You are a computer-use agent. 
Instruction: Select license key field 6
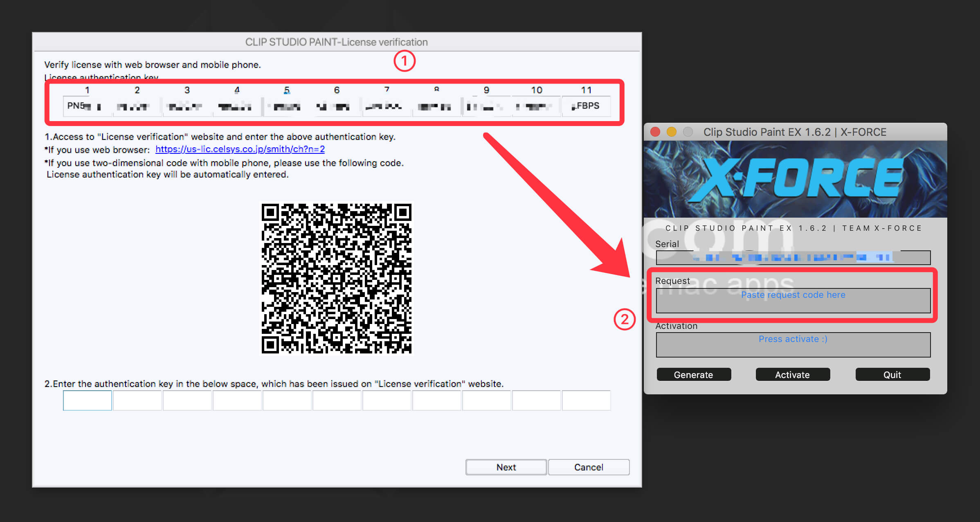click(337, 106)
